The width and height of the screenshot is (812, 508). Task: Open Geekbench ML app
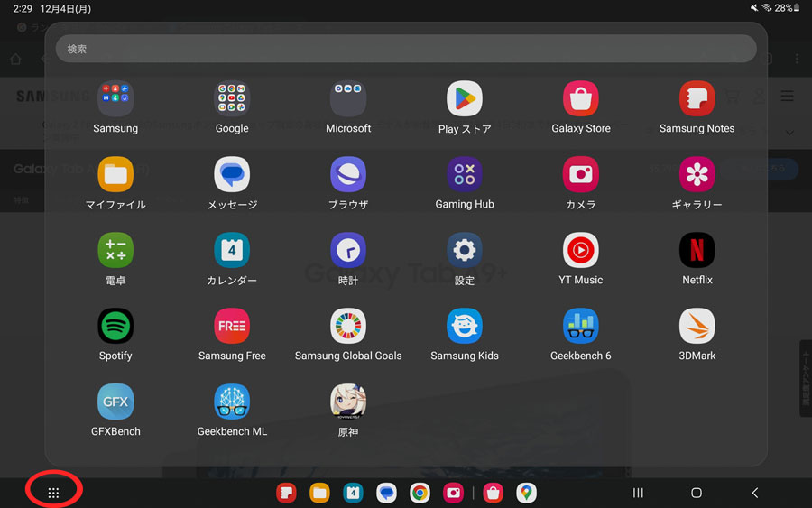tap(232, 402)
